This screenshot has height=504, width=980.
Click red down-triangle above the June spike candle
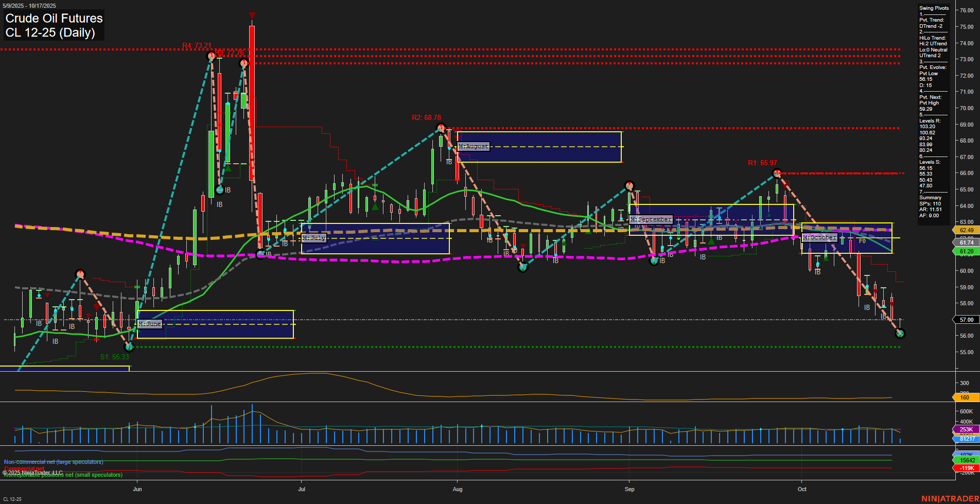click(252, 15)
